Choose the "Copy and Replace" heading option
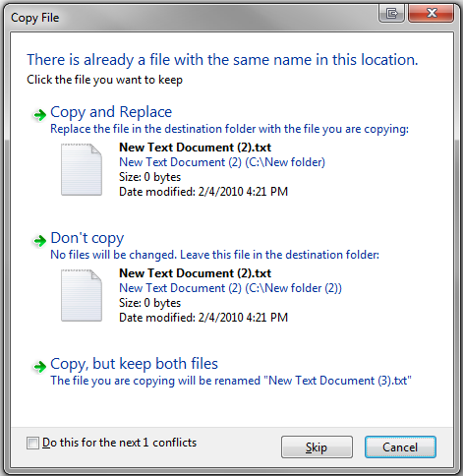Screen dimensions: 463x476 click(111, 112)
